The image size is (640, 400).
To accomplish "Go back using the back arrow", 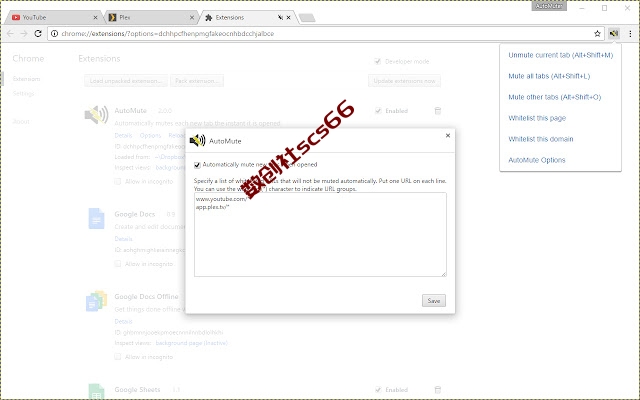I will pos(10,33).
